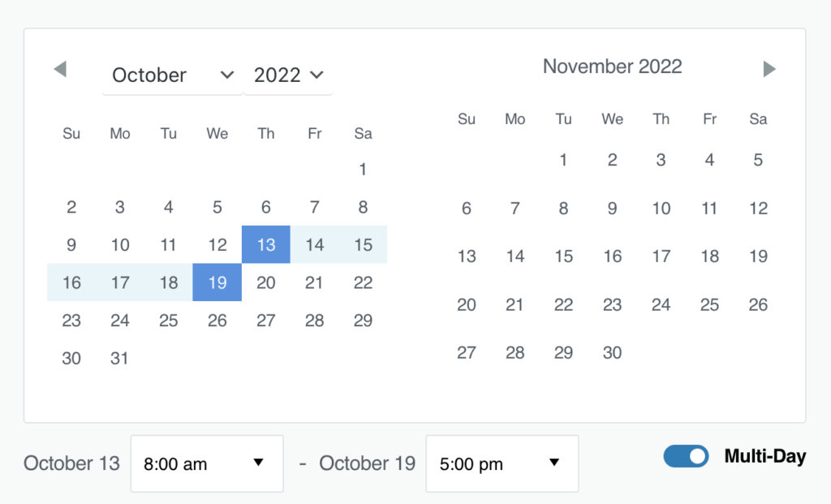
Task: Click November 1 on the right calendar
Action: point(563,160)
